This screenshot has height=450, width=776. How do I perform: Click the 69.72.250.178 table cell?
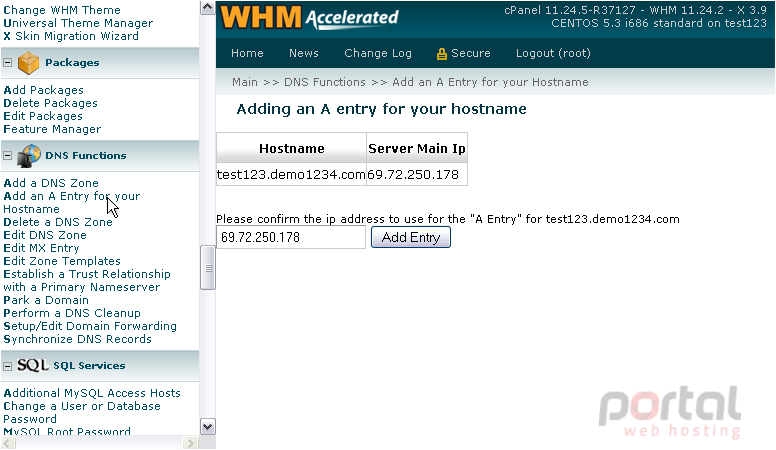pos(417,174)
